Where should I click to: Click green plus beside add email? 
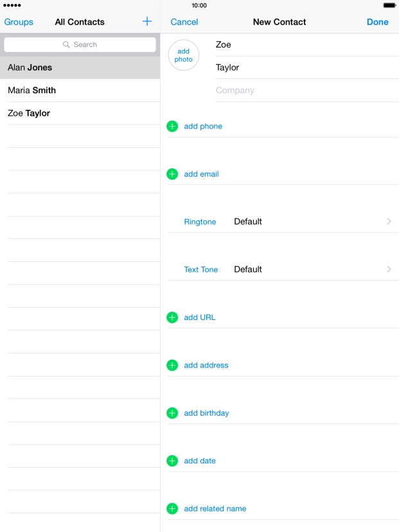pyautogui.click(x=172, y=174)
